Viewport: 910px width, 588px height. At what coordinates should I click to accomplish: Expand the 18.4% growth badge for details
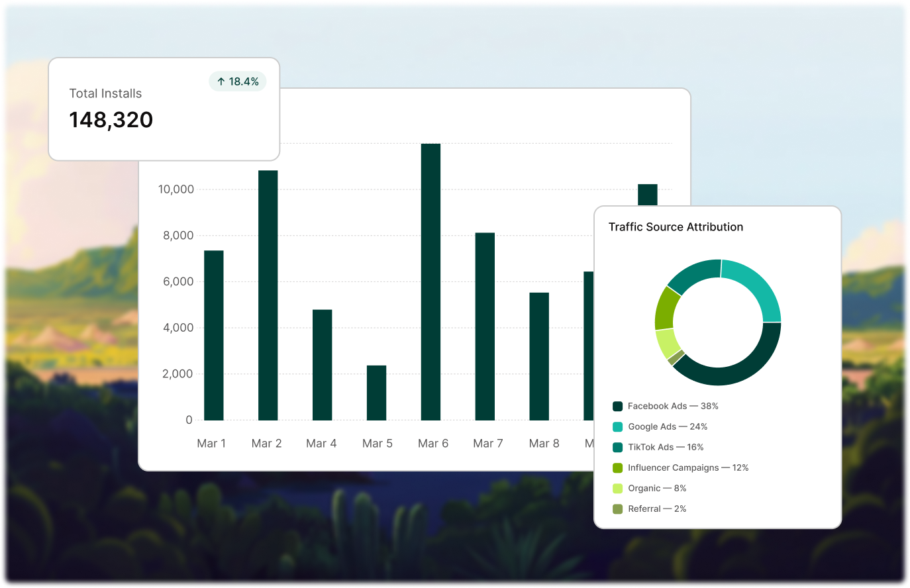pos(237,81)
